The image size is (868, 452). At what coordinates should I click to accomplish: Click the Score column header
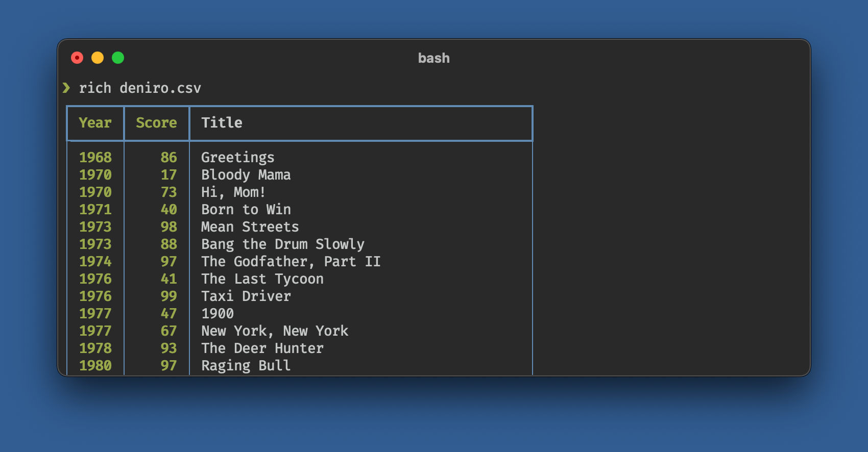pos(156,123)
